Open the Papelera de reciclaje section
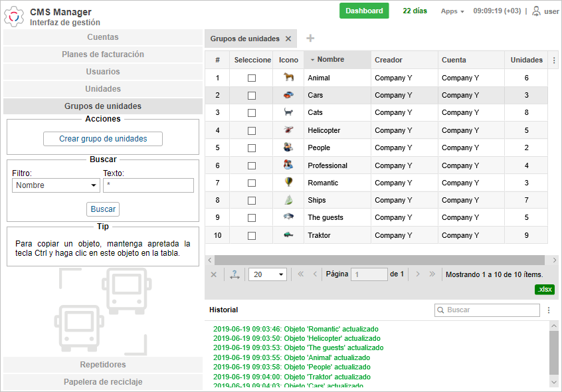The height and width of the screenshot is (392, 562). pos(103,382)
